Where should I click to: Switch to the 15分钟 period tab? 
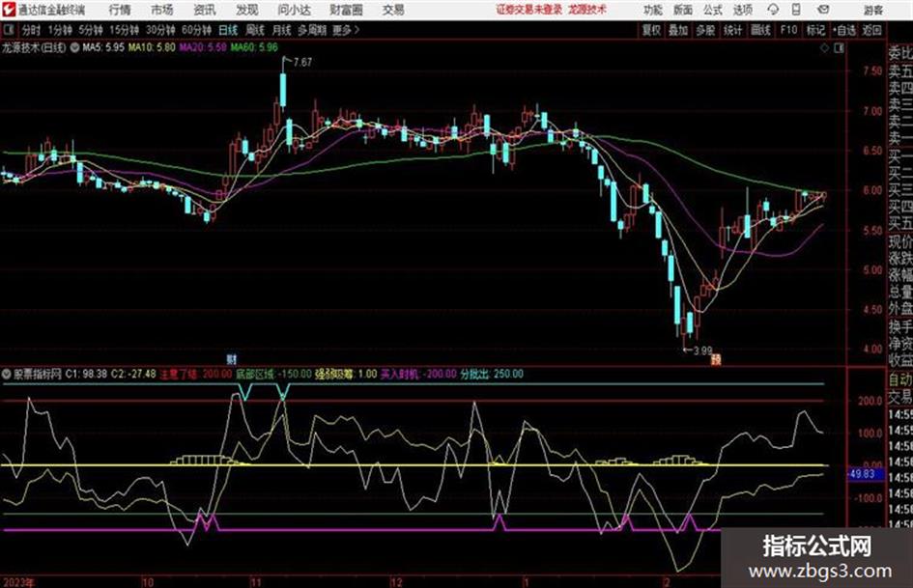point(125,30)
